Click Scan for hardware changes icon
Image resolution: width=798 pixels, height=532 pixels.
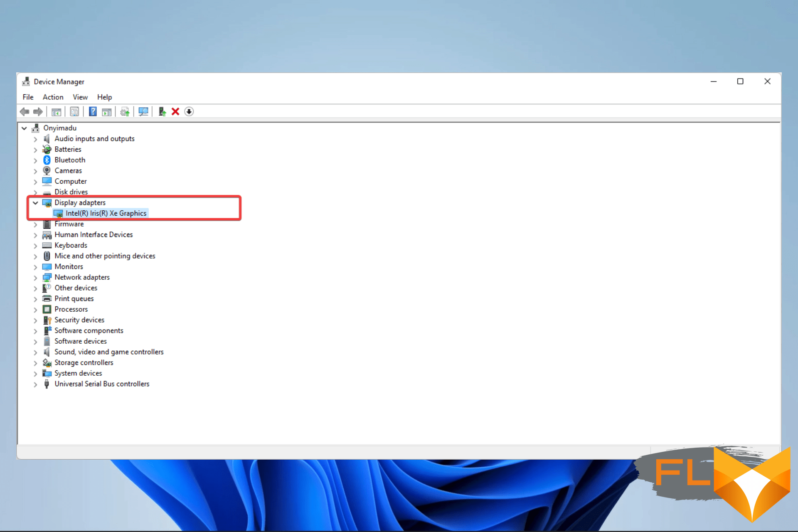(x=143, y=111)
